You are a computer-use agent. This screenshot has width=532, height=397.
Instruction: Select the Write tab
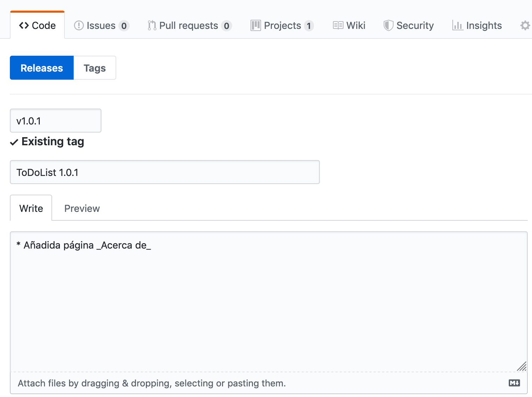coord(31,208)
